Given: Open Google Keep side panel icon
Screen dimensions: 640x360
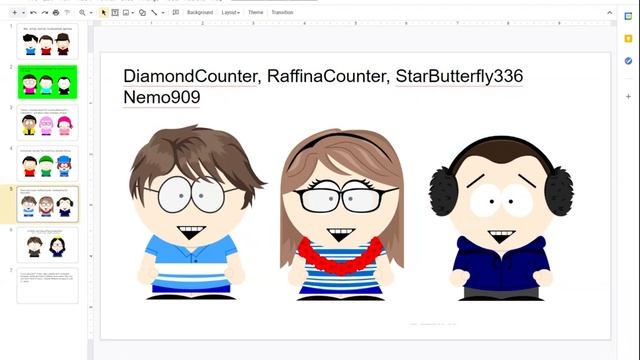Looking at the screenshot, I should (628, 38).
